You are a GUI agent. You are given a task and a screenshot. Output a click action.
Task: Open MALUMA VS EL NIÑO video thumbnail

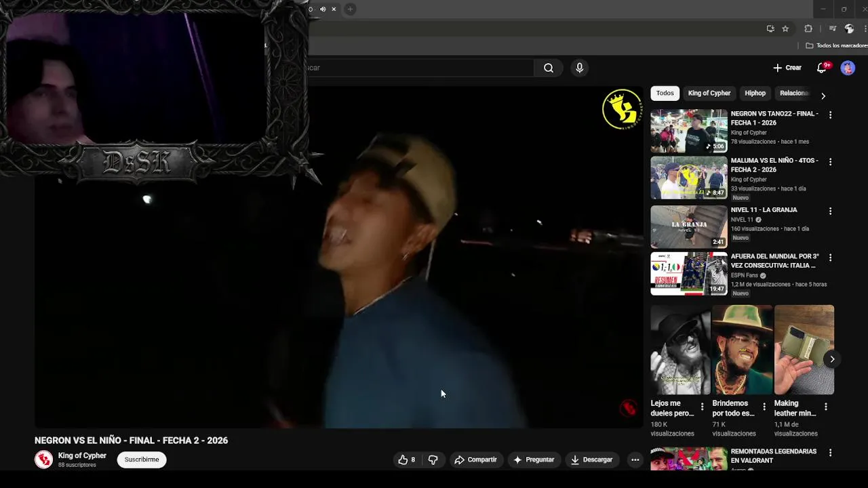pyautogui.click(x=689, y=178)
